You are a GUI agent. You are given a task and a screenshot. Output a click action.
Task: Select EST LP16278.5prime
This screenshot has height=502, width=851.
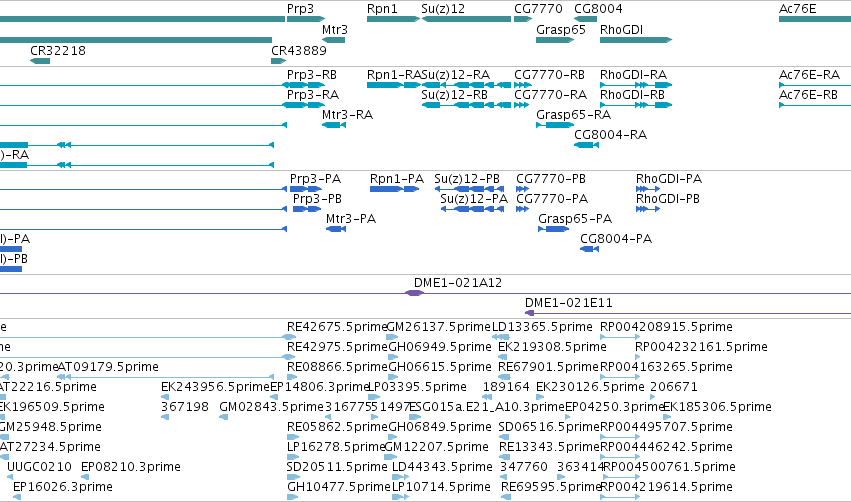pyautogui.click(x=335, y=447)
